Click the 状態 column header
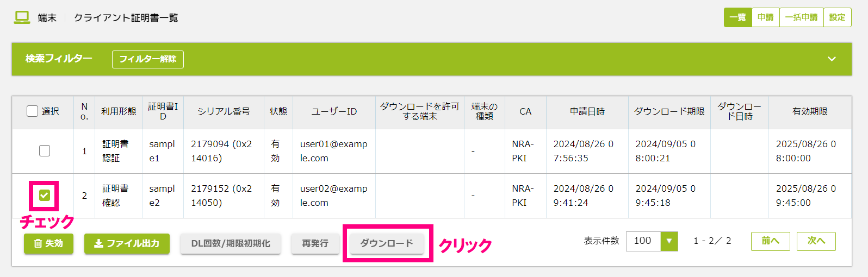 [x=278, y=111]
